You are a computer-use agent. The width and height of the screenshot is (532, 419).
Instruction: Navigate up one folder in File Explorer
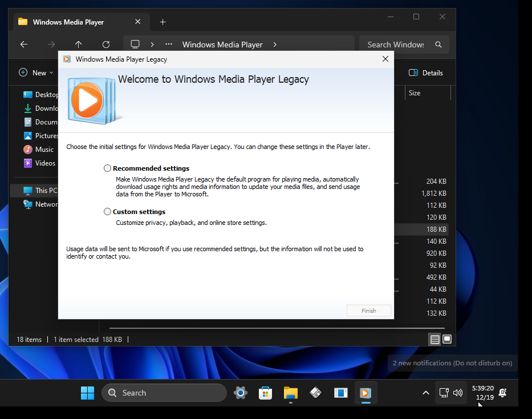click(78, 45)
